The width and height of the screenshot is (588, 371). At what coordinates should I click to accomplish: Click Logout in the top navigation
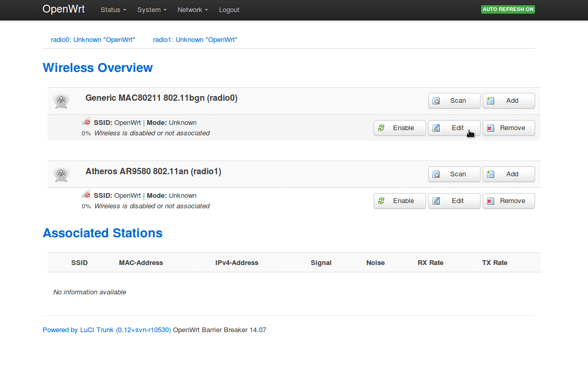229,10
